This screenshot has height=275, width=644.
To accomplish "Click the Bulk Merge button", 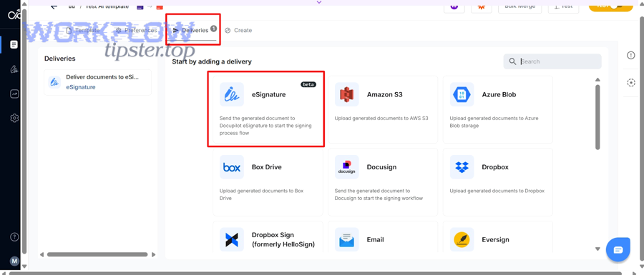I will [x=519, y=6].
